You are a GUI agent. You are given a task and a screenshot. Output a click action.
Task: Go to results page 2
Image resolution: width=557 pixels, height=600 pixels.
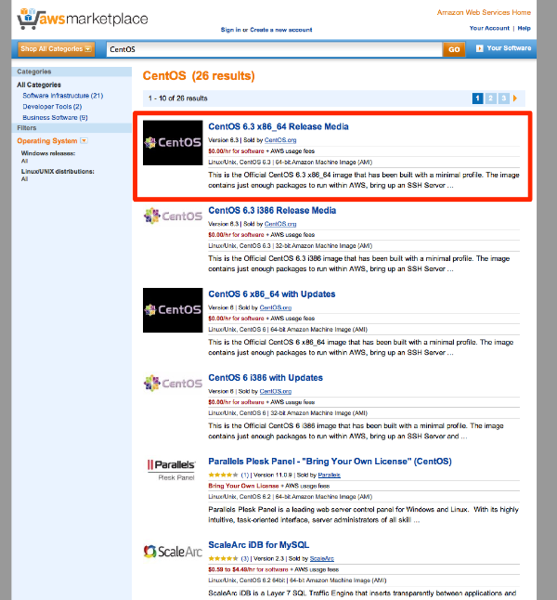tap(490, 98)
